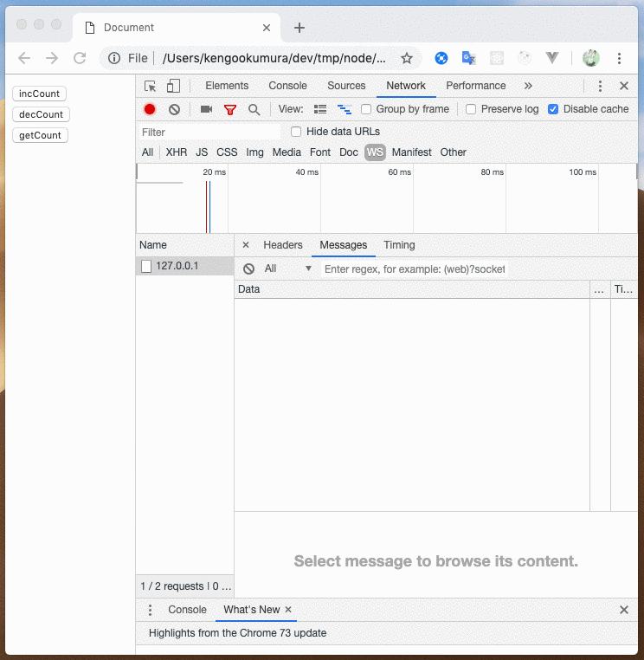Filter requests by WS type
The width and height of the screenshot is (644, 660).
(x=375, y=152)
